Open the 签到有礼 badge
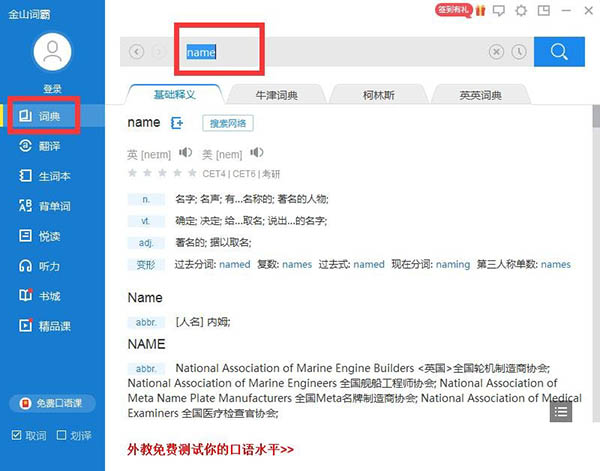 (453, 10)
